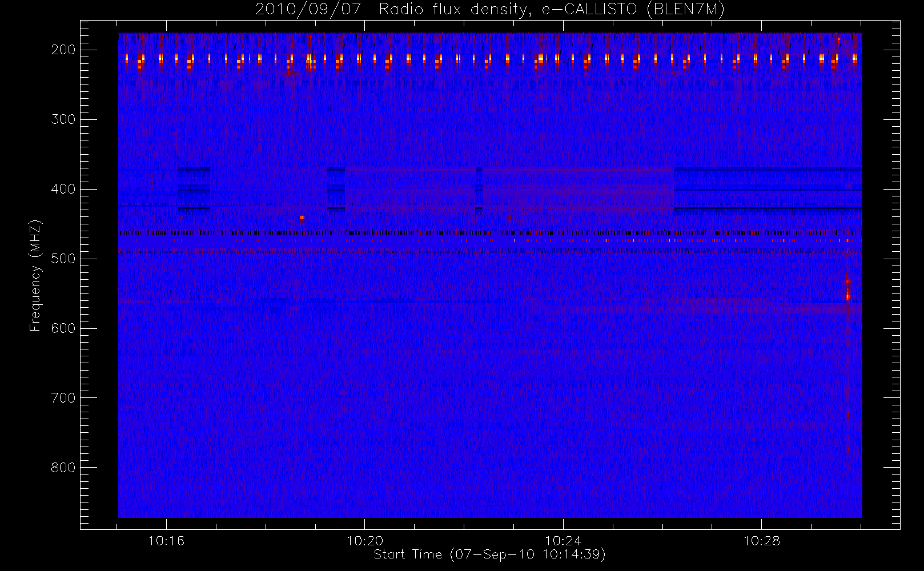
Task: Click the small red spot near 440 MHz
Action: coord(302,218)
